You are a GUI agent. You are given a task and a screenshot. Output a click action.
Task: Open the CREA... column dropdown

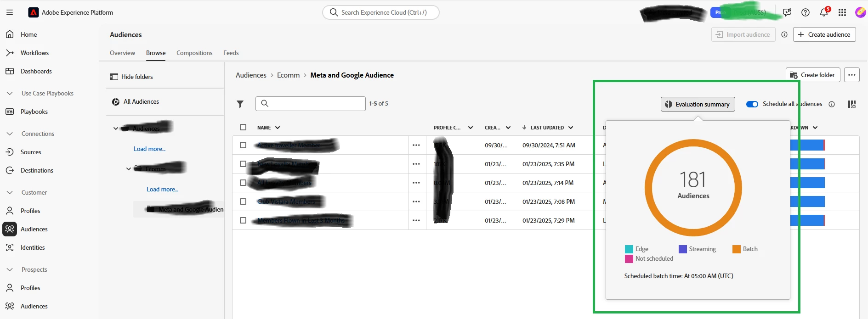(508, 128)
